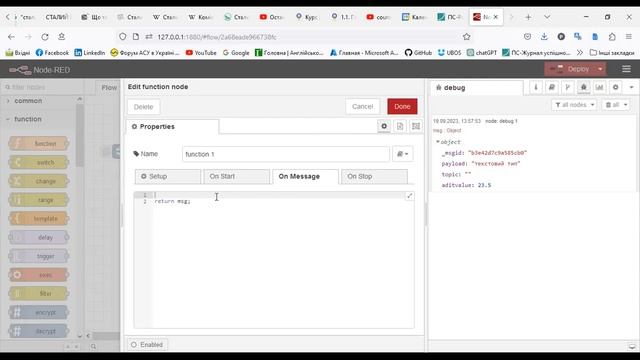Show more bookmarks chevron

pos(580,53)
